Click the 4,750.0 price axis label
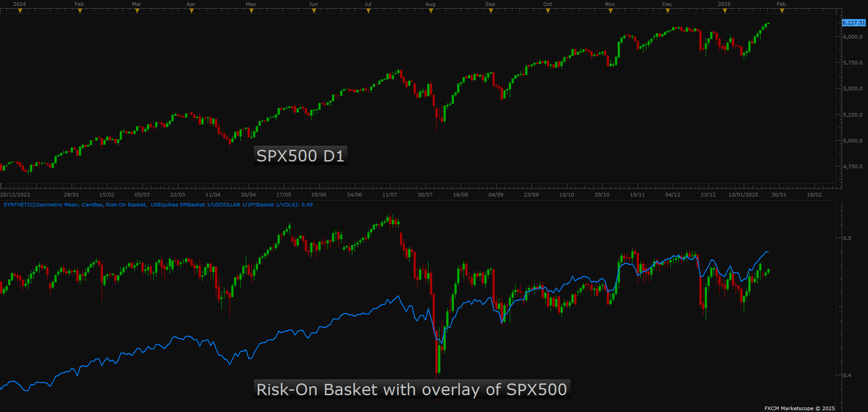This screenshot has width=868, height=412. [853, 167]
